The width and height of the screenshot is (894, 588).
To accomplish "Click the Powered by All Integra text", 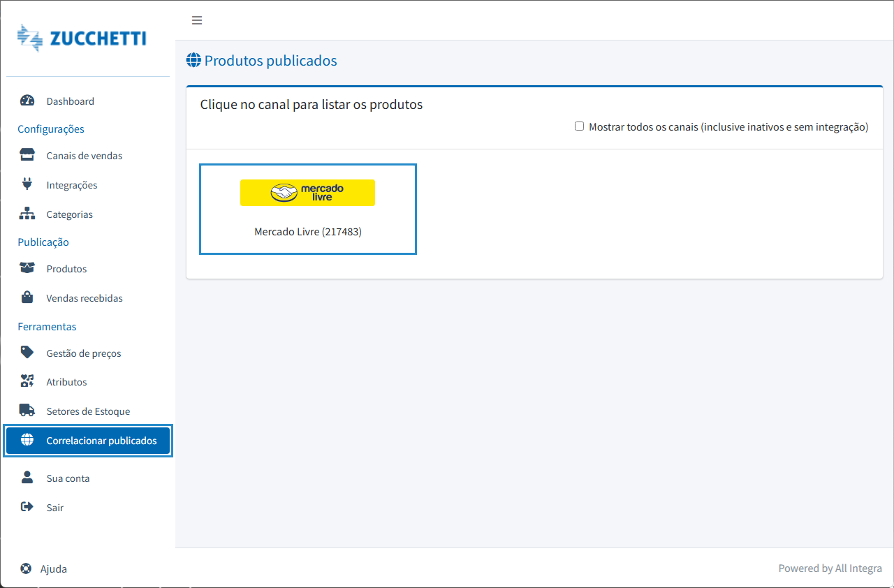I will [x=830, y=568].
